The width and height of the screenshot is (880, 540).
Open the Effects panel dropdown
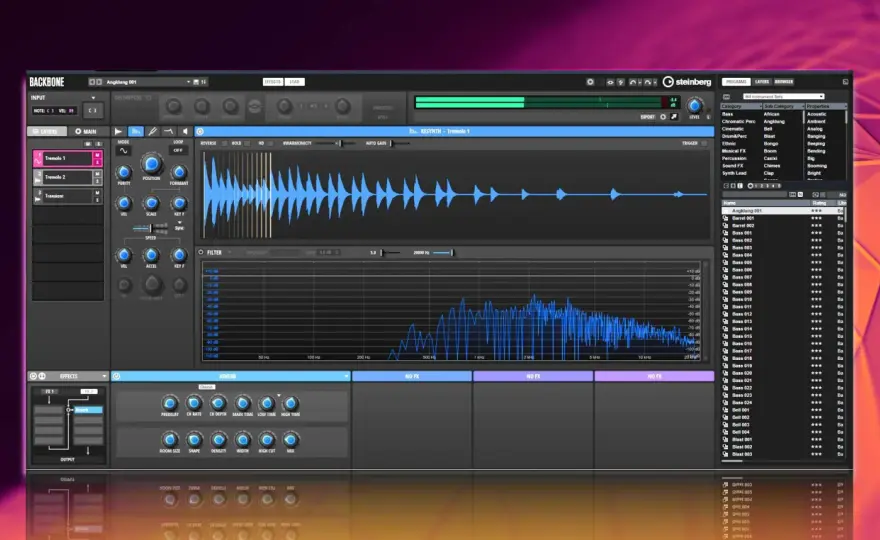(104, 376)
